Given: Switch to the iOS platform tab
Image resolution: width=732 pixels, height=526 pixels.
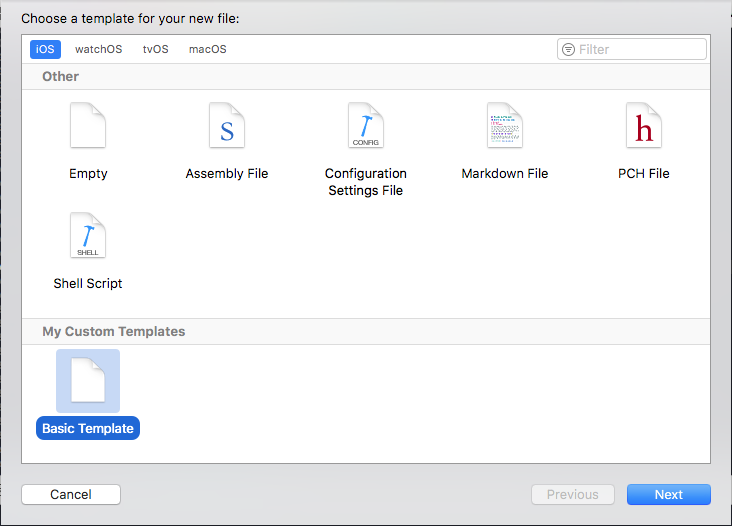Looking at the screenshot, I should tap(46, 49).
